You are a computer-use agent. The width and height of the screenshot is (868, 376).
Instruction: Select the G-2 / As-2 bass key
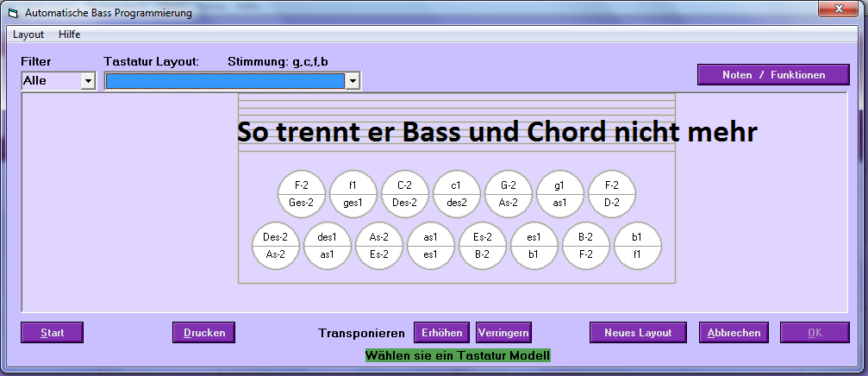(509, 194)
